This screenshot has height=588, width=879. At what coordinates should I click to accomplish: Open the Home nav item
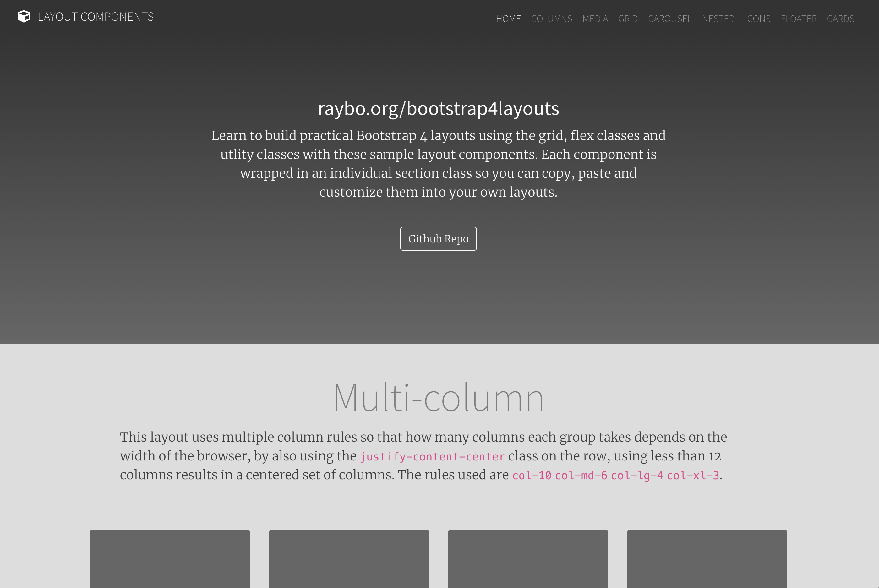click(x=508, y=19)
